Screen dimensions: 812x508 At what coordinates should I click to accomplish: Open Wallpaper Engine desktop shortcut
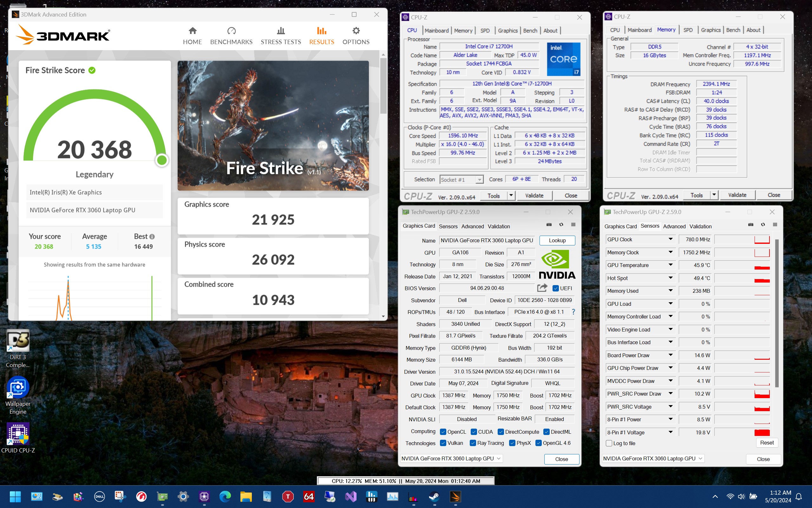pos(18,396)
